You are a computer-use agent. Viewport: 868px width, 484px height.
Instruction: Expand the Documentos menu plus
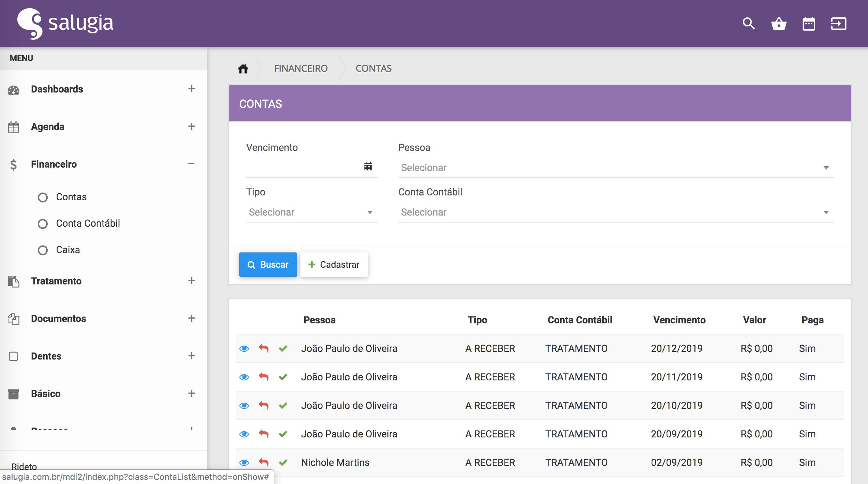pos(192,318)
